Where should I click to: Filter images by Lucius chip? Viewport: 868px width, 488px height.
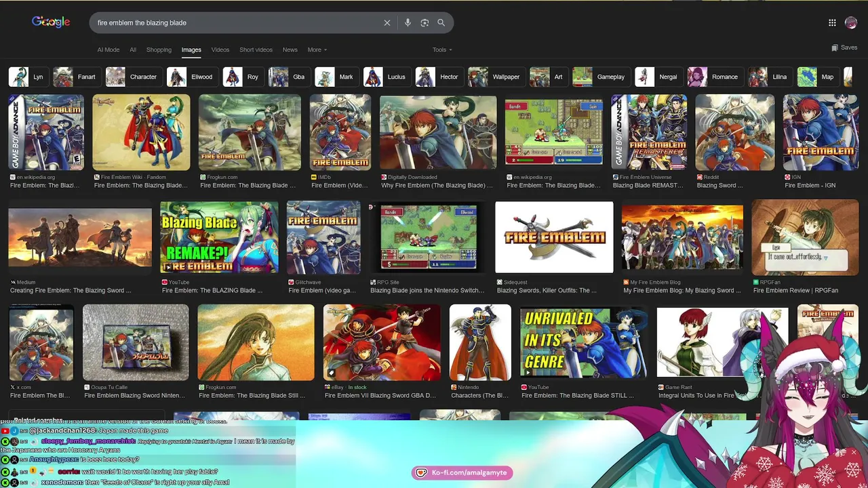(387, 77)
